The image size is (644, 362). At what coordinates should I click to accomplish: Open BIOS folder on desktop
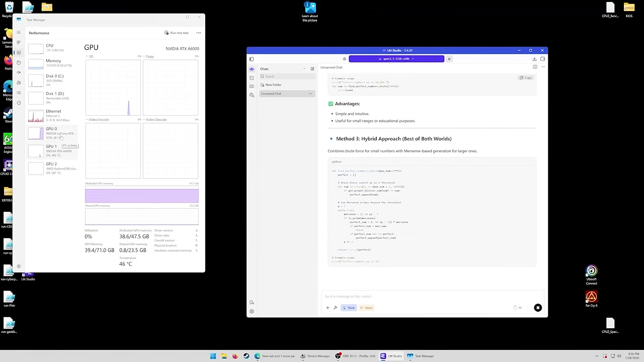(629, 10)
